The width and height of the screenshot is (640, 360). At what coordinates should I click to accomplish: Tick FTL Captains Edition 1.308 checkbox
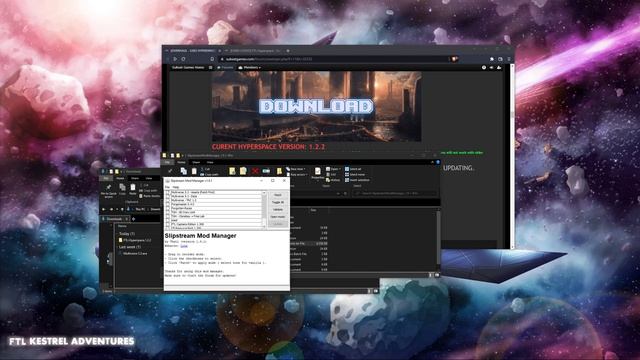click(168, 224)
